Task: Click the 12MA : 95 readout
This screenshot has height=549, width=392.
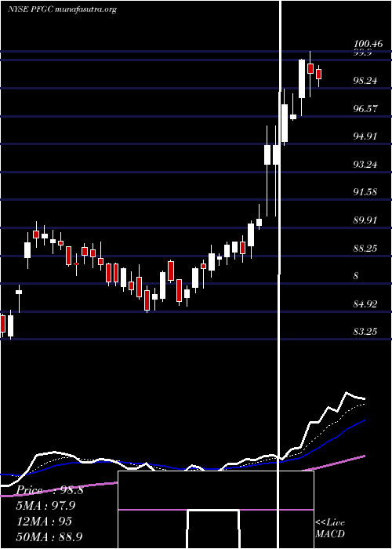Action: [x=44, y=522]
